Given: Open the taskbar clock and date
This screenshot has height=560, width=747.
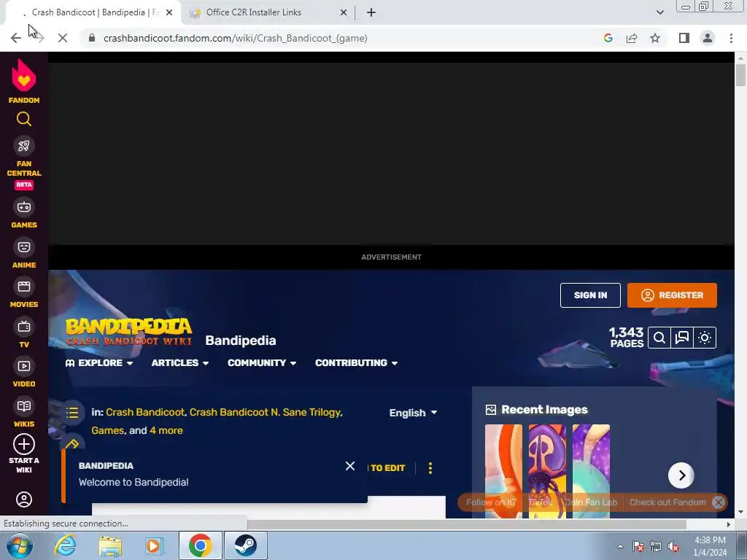Looking at the screenshot, I should (710, 546).
